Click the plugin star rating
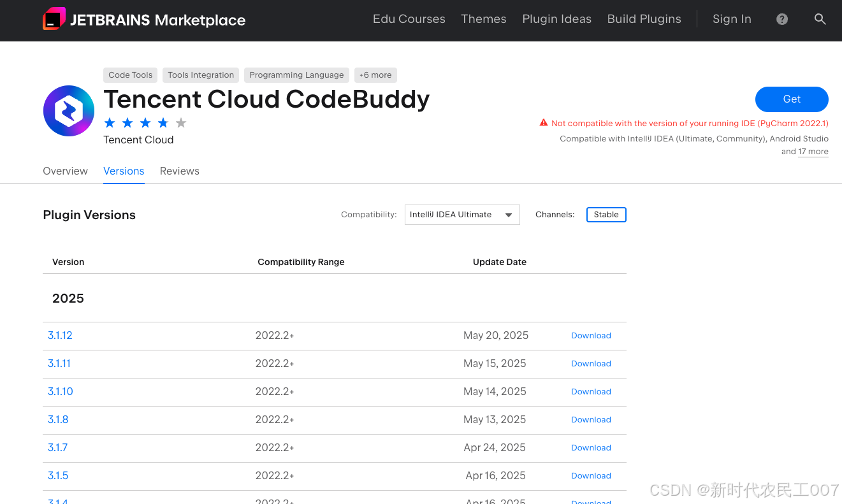This screenshot has width=842, height=504. [x=145, y=123]
